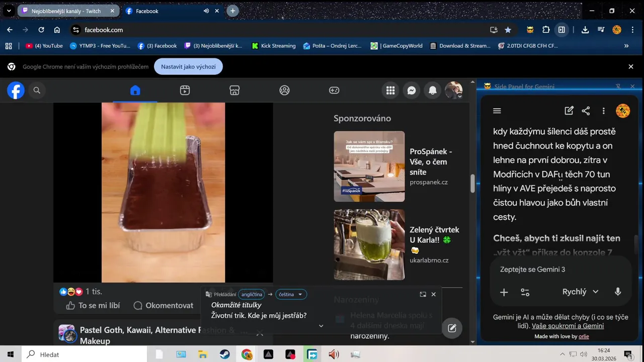The width and height of the screenshot is (644, 362).
Task: Open the YTMP3 - Free YouTu... bookmark
Action: 100,46
